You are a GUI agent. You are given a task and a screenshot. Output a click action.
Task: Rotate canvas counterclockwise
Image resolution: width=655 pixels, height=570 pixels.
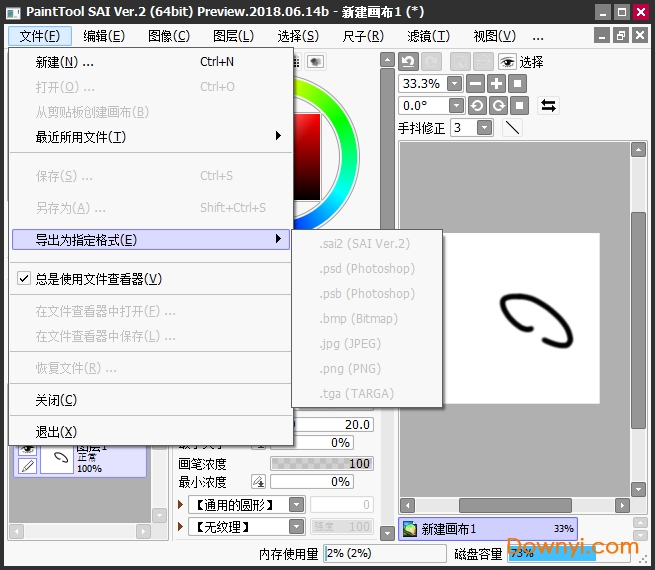coord(476,106)
